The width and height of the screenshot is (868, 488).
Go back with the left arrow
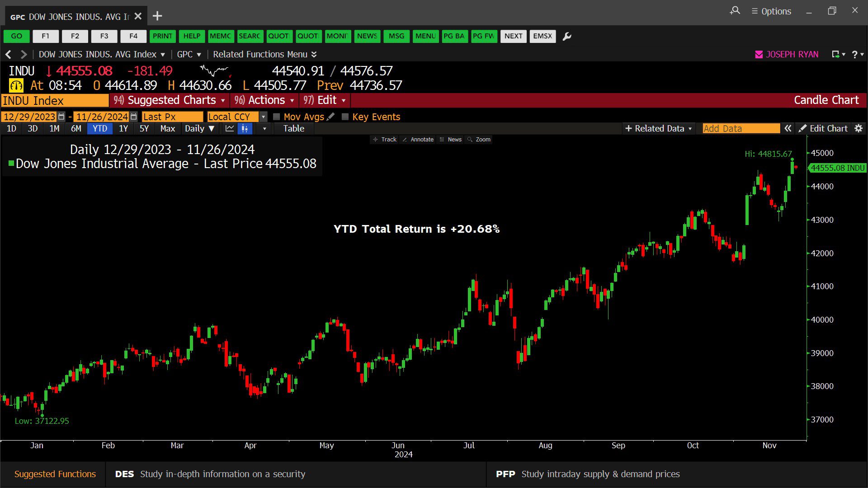click(8, 54)
